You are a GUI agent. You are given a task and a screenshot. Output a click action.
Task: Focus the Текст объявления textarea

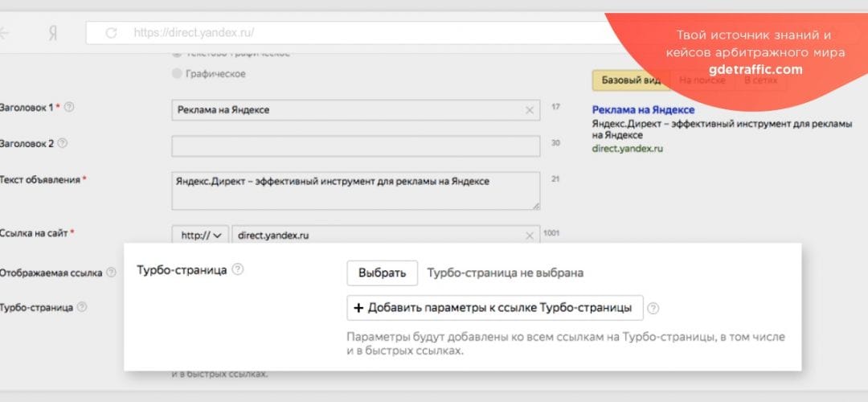coord(356,191)
